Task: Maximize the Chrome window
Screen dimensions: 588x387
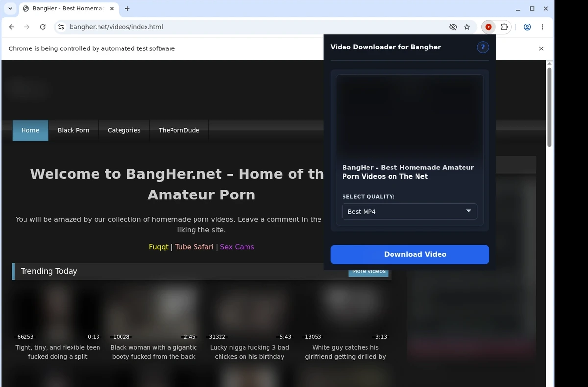Action: tap(532, 8)
